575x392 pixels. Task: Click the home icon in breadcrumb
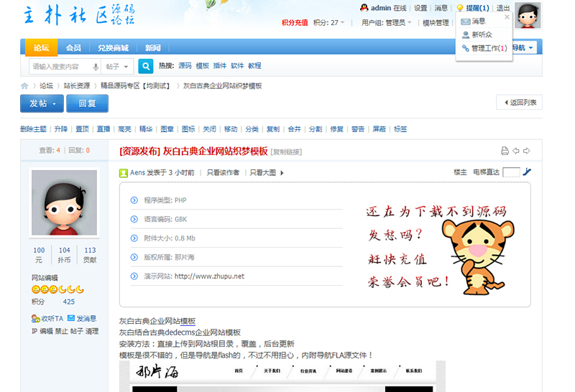[x=24, y=85]
